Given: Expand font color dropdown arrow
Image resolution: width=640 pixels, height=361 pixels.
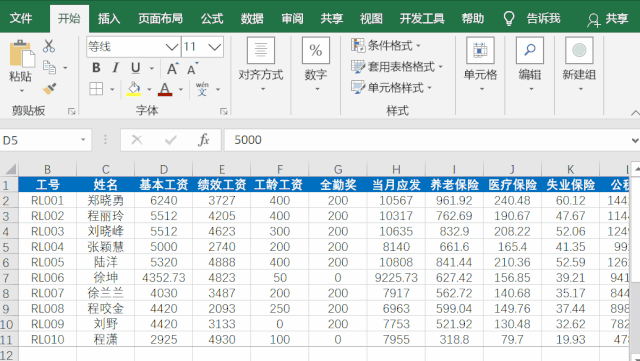Looking at the screenshot, I should tap(181, 89).
